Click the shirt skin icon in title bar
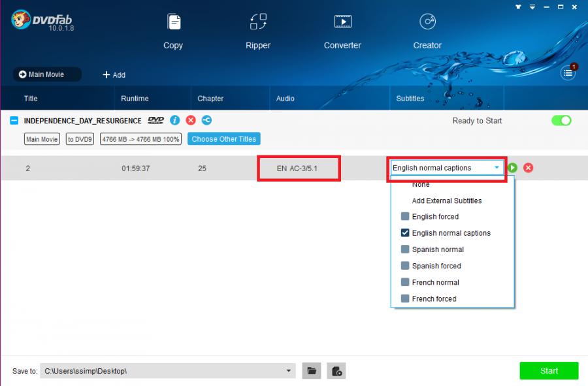This screenshot has height=386, width=588. [x=518, y=7]
